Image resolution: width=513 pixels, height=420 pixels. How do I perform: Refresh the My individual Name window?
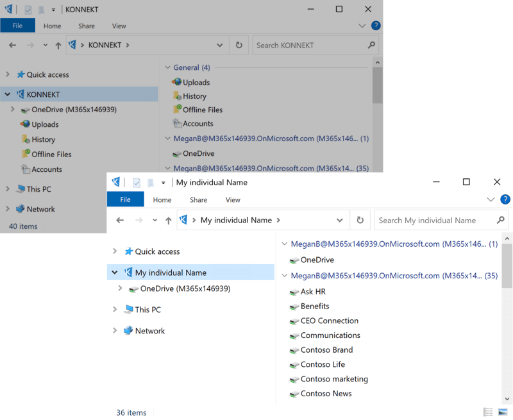tap(360, 220)
